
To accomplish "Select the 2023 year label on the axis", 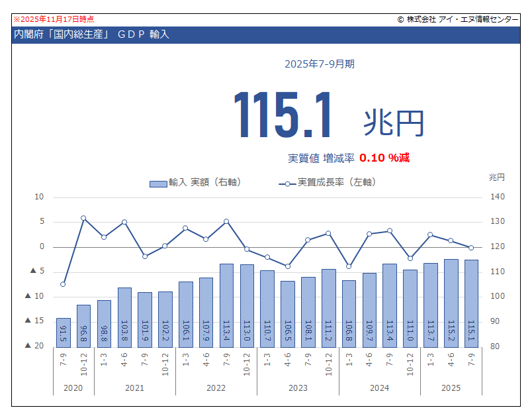I will (298, 388).
